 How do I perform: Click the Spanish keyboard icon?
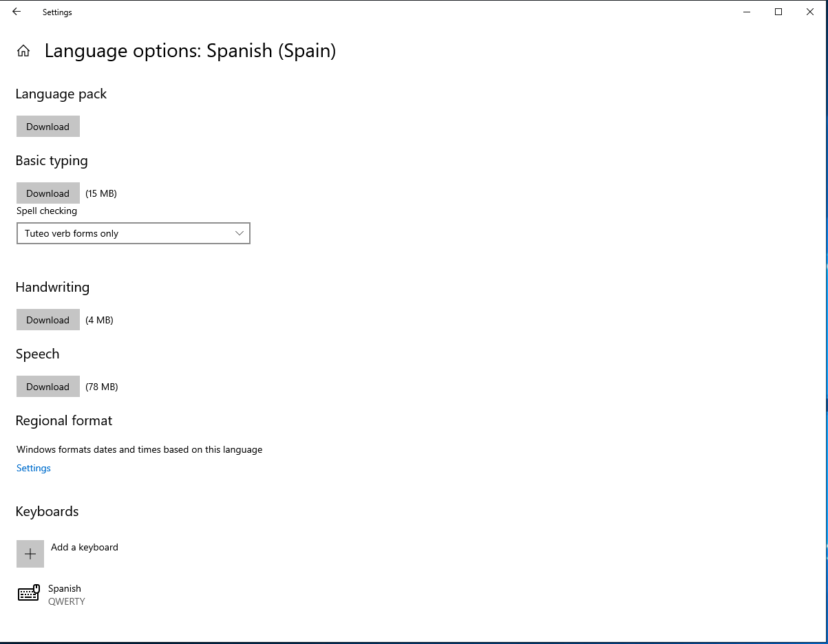(28, 592)
